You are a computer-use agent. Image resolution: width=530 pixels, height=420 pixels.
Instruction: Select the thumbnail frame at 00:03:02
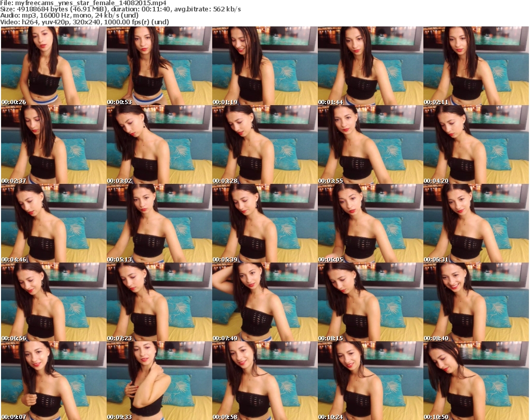159,144
